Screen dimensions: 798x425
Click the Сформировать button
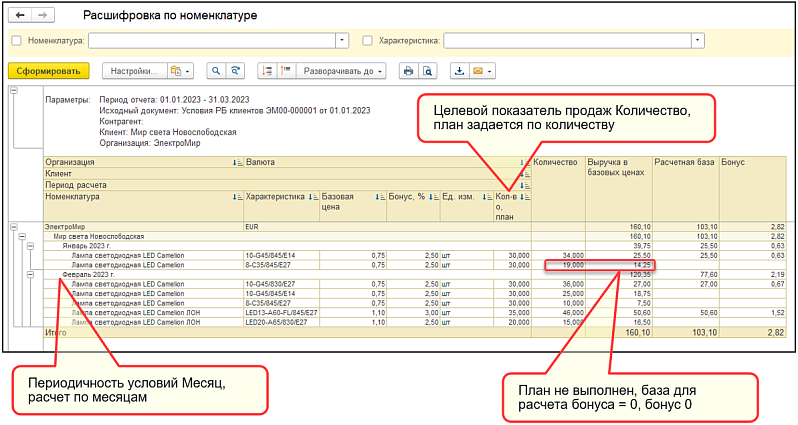pos(48,71)
